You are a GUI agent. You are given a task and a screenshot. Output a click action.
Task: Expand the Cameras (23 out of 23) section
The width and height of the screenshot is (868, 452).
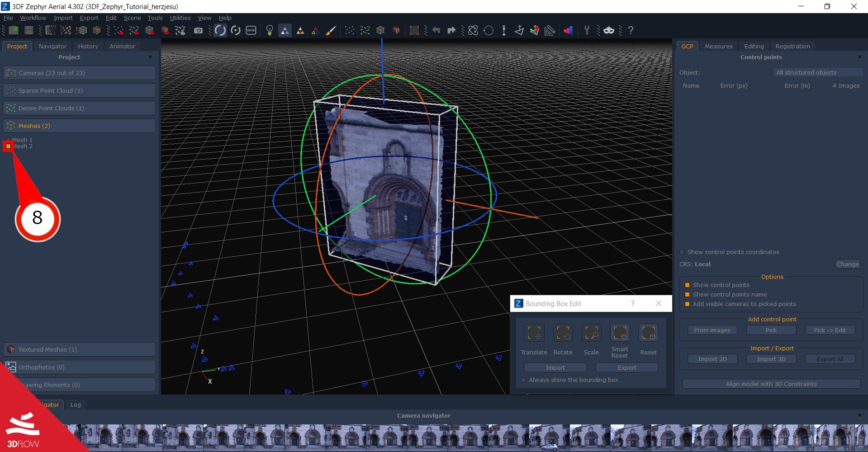[x=79, y=73]
